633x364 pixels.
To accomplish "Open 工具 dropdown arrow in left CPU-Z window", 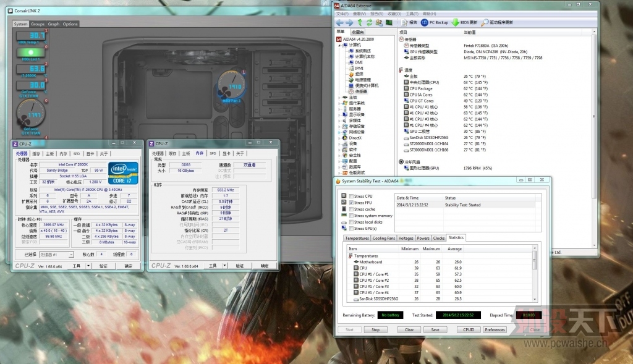I will [x=88, y=266].
